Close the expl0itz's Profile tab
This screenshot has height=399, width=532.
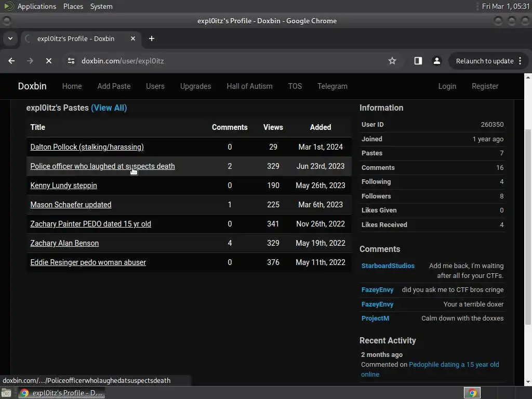point(133,38)
